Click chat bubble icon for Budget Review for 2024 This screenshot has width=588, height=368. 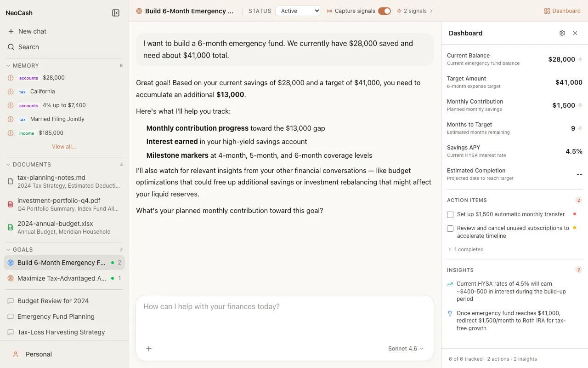pos(11,301)
